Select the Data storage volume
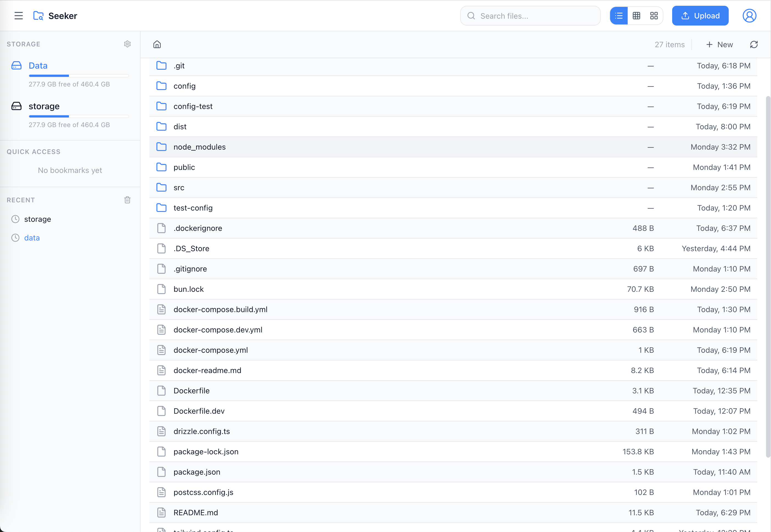Screen dimensions: 771x532 coord(38,66)
